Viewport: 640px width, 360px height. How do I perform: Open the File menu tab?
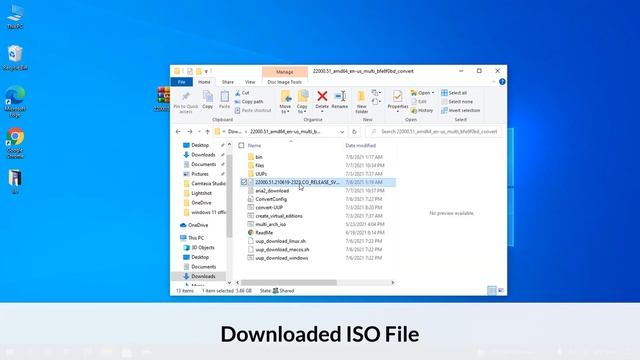pyautogui.click(x=182, y=82)
